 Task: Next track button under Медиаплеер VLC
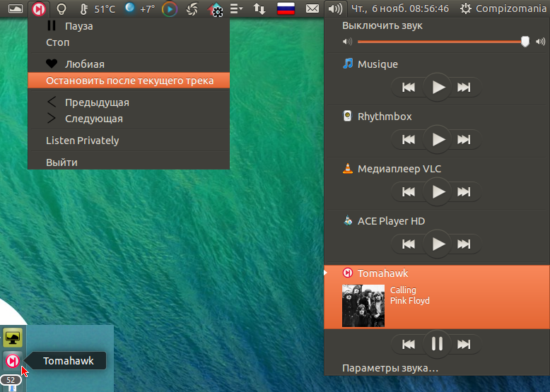click(464, 191)
